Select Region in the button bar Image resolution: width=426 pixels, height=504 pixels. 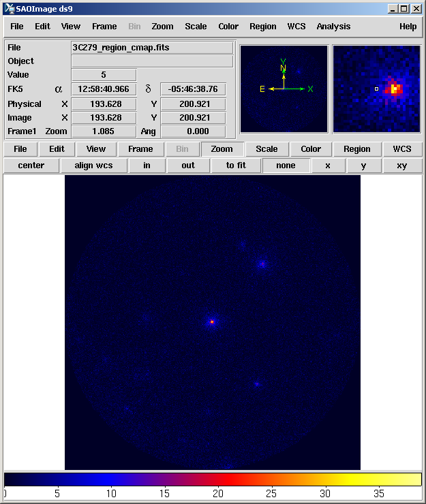tap(357, 149)
